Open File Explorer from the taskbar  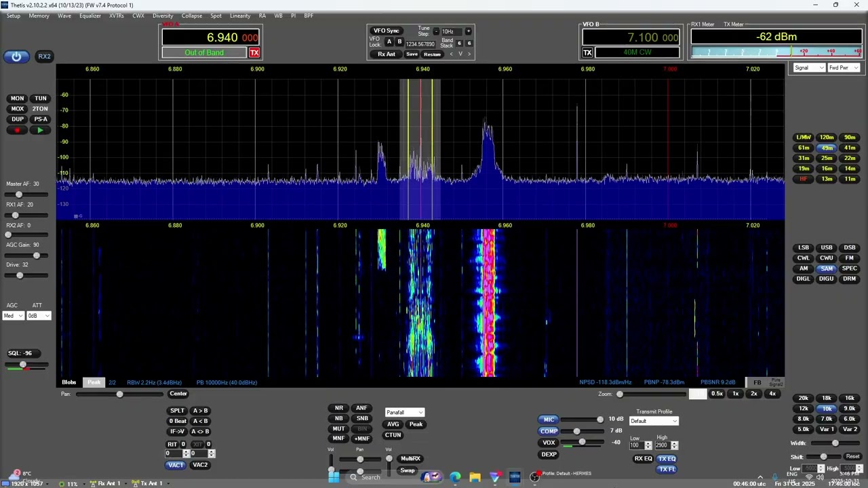click(x=475, y=477)
